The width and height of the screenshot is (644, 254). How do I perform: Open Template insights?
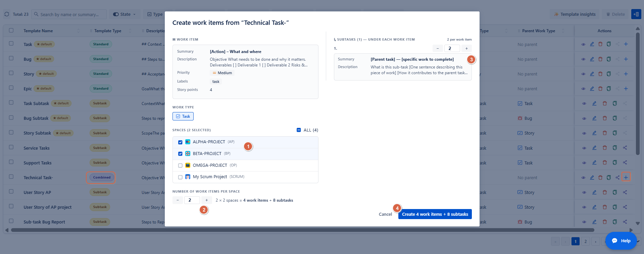[575, 14]
